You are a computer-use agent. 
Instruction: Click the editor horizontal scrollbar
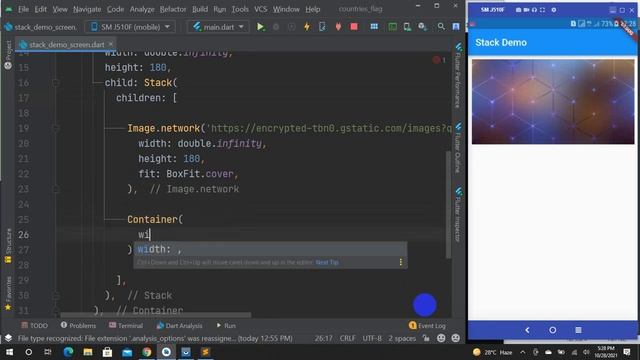pos(156,315)
